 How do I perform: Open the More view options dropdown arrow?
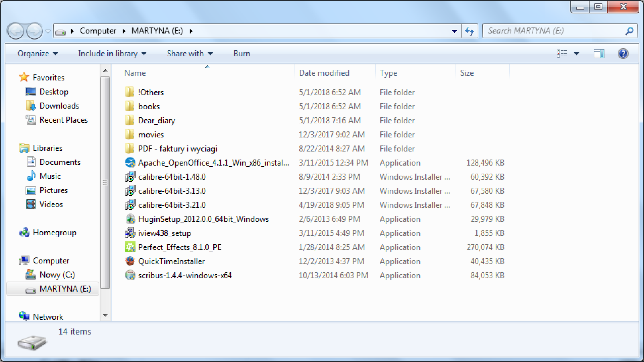tap(577, 54)
